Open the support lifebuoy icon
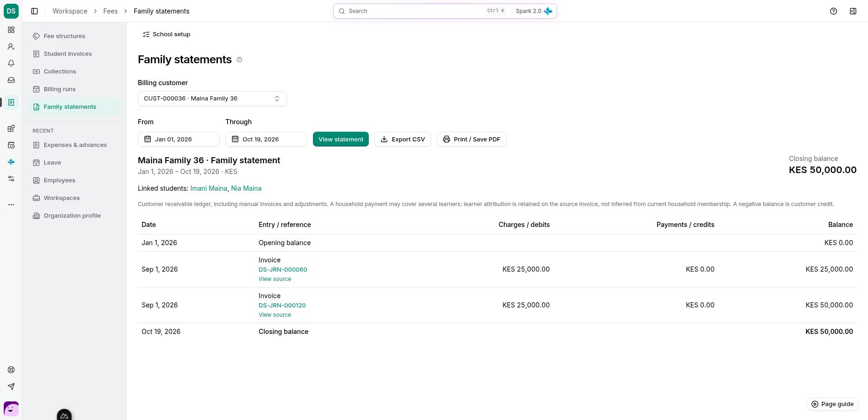This screenshot has height=420, width=868. point(11,370)
